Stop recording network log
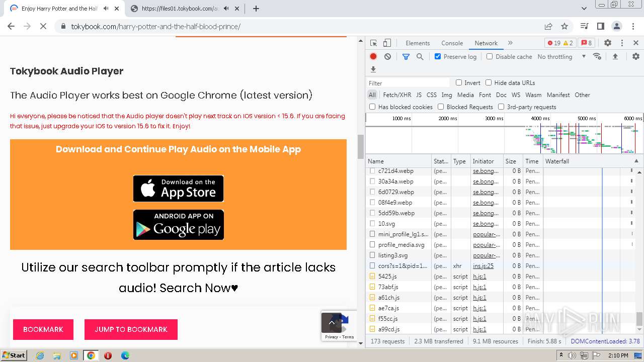Screen dimensions: 644x362 [373, 57]
